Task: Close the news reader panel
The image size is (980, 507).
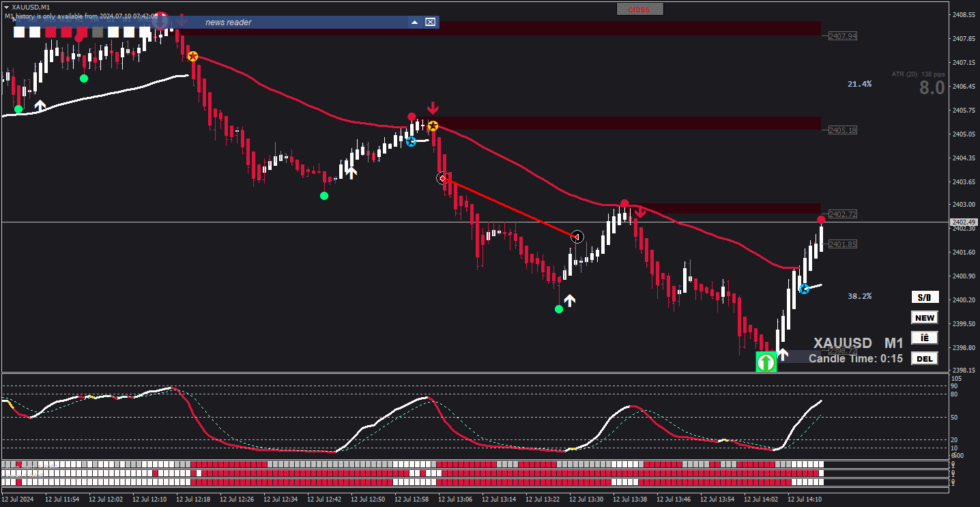Action: click(430, 23)
